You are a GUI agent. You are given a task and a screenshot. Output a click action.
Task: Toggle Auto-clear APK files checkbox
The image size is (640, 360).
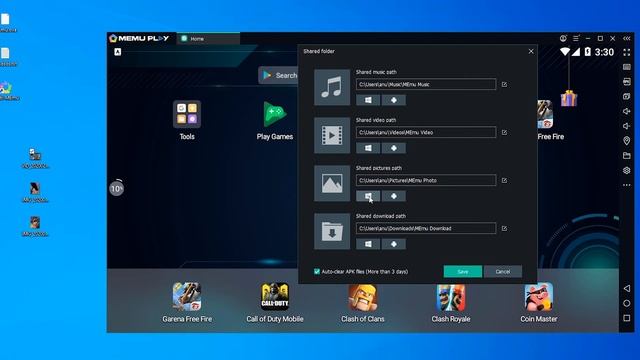[317, 271]
